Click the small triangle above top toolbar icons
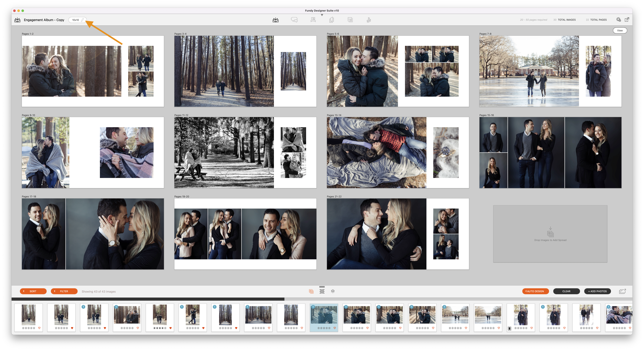 tap(322, 15)
